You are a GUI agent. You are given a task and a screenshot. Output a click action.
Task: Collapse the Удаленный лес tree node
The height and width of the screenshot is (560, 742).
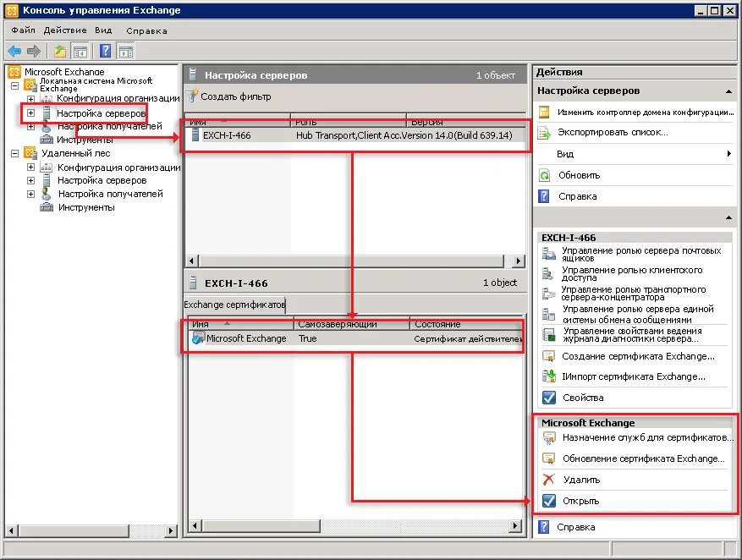coord(14,153)
